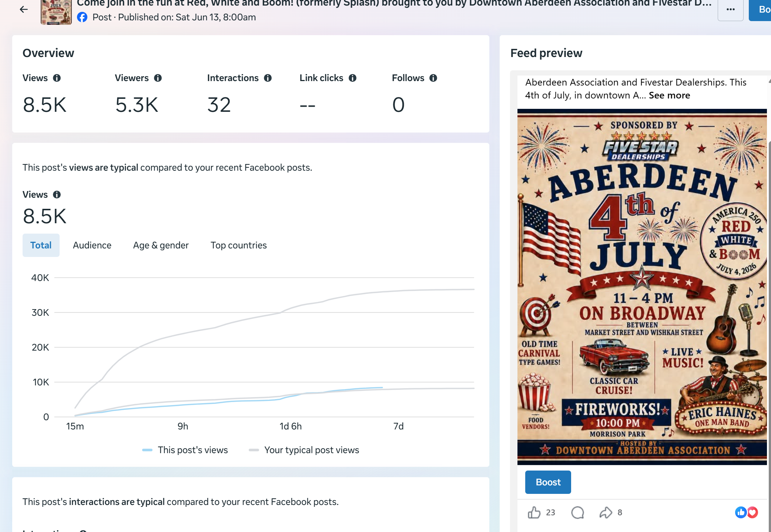Click the share count 8
Screen dimensions: 771x532
[x=620, y=512]
